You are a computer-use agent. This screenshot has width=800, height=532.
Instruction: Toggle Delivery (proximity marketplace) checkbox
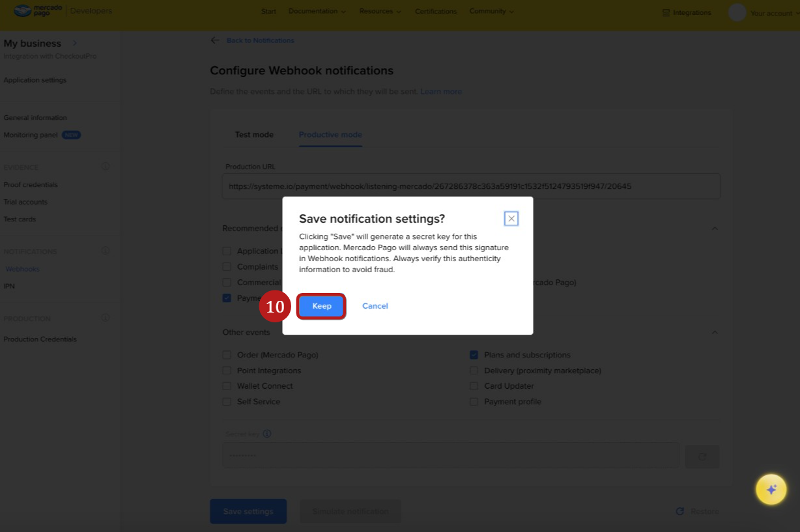pyautogui.click(x=474, y=371)
